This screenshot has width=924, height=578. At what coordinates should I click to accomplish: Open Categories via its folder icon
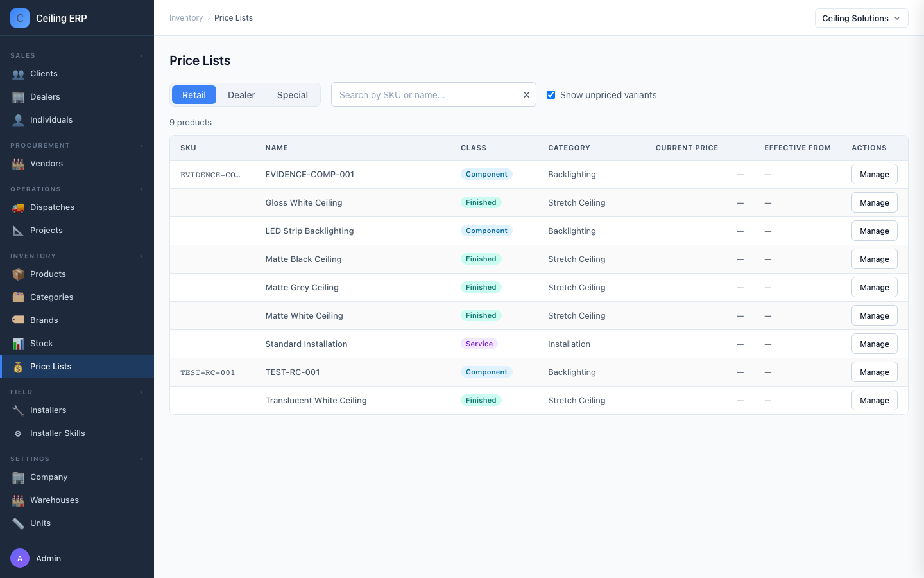pos(18,297)
